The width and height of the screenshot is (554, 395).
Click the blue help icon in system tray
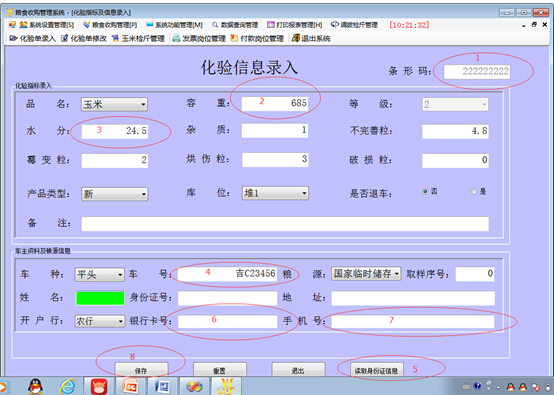pos(477,386)
